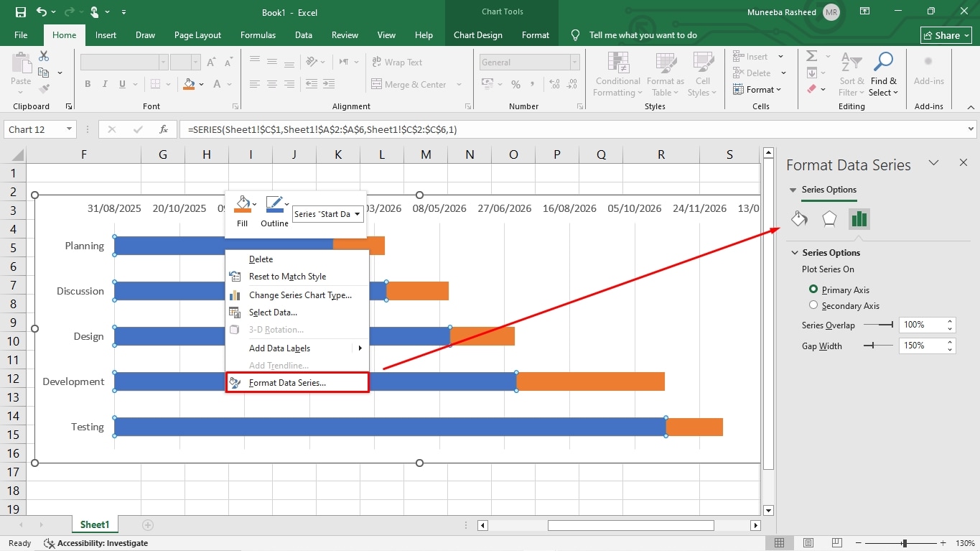The width and height of the screenshot is (980, 551).
Task: Click the Series Overlap slider
Action: pos(878,325)
